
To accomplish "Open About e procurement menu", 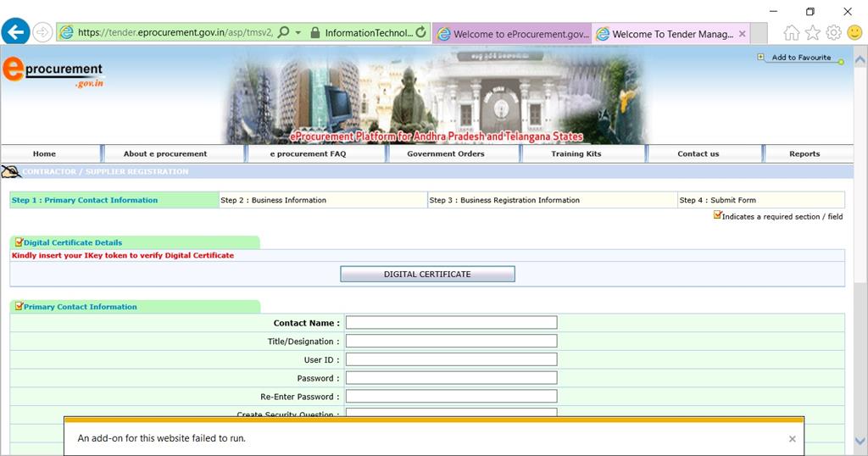I will coord(165,154).
